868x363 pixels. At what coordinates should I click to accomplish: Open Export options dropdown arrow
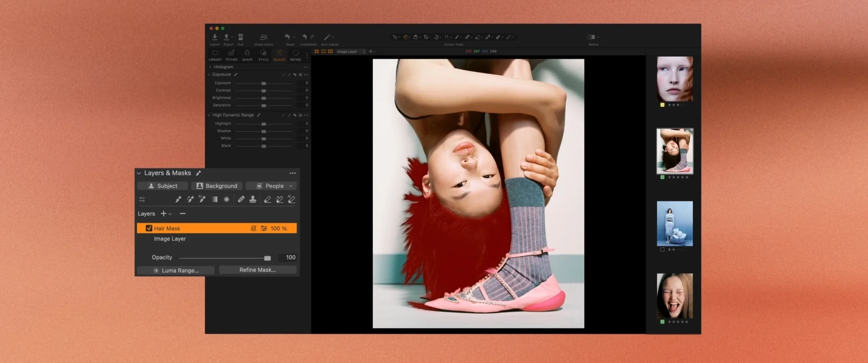pyautogui.click(x=232, y=37)
